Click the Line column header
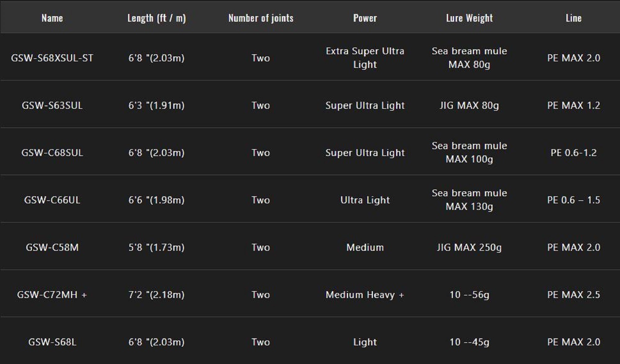The height and width of the screenshot is (364, 620). point(573,18)
